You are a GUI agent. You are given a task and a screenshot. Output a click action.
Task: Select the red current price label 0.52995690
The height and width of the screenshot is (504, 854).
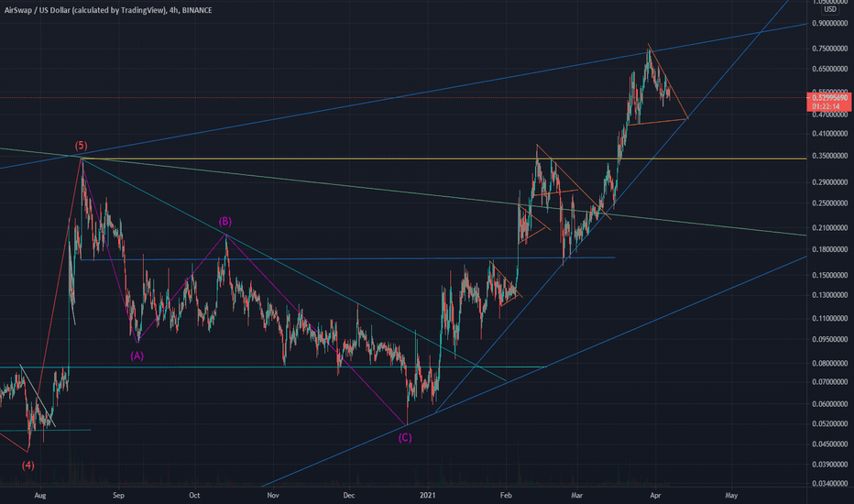[829, 98]
